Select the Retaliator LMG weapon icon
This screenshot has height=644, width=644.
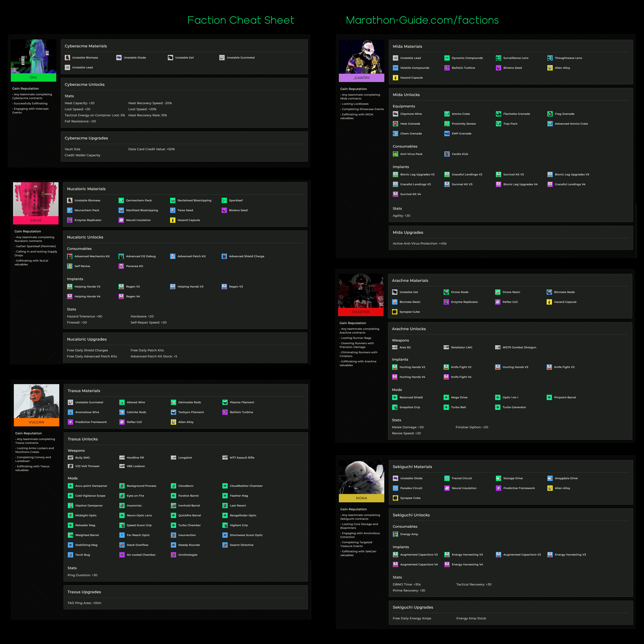(446, 347)
